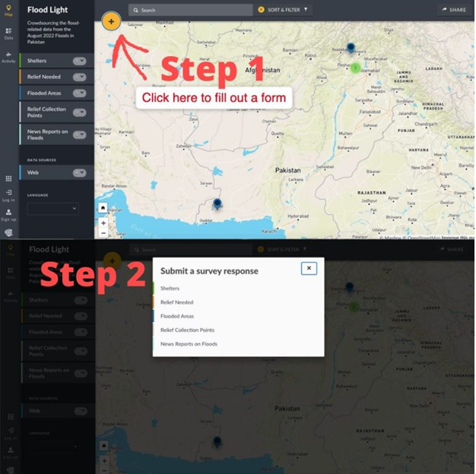This screenshot has height=474, width=476.
Task: Toggle the Shelters layer in Step 1 sidebar
Action: (80, 61)
